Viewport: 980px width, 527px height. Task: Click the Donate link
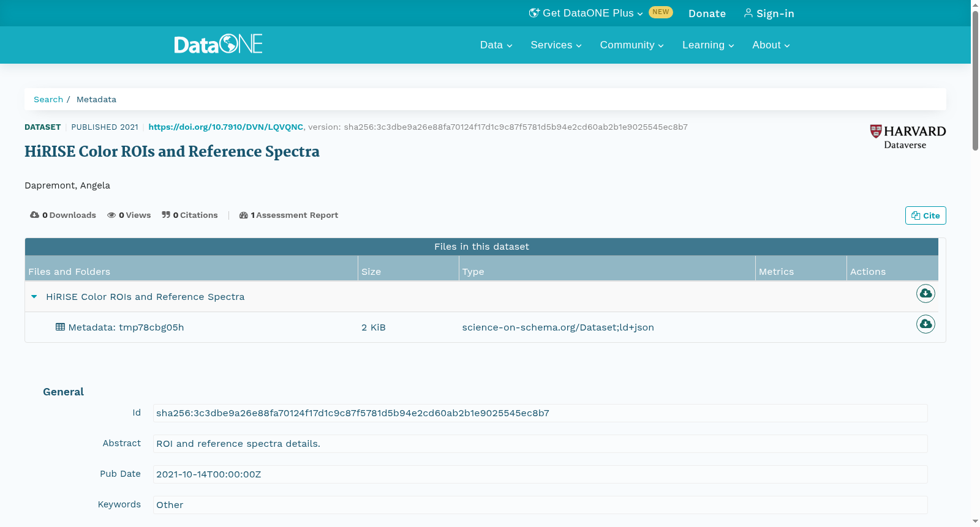[x=707, y=13]
